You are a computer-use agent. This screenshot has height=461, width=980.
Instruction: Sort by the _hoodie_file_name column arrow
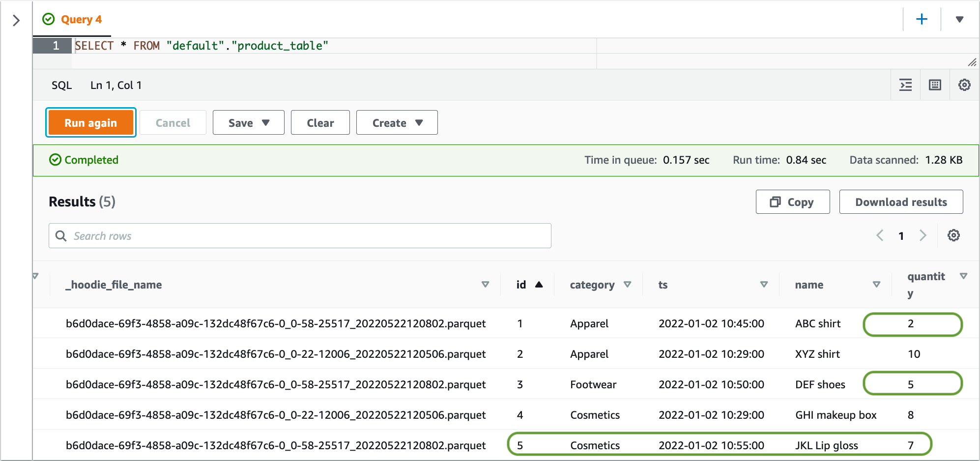(485, 285)
